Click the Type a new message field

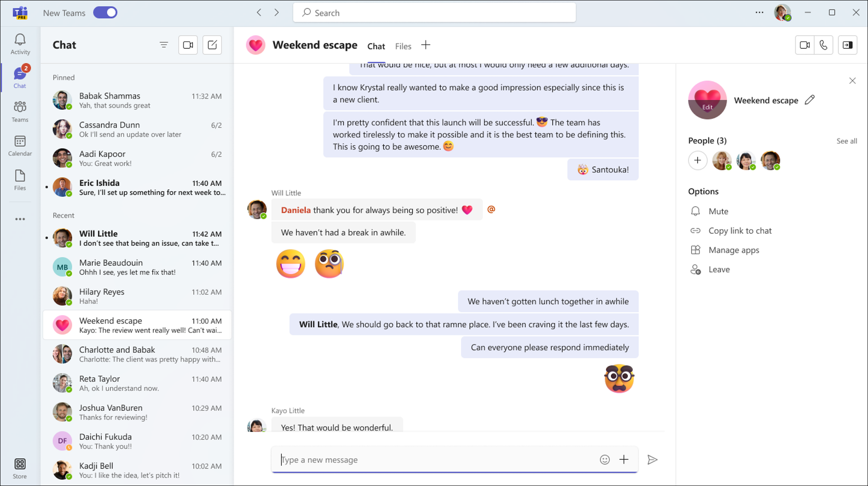pos(434,460)
